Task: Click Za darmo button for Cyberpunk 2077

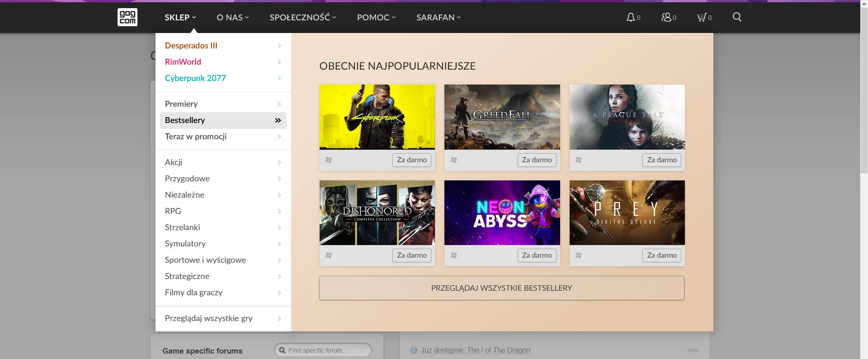Action: click(412, 160)
